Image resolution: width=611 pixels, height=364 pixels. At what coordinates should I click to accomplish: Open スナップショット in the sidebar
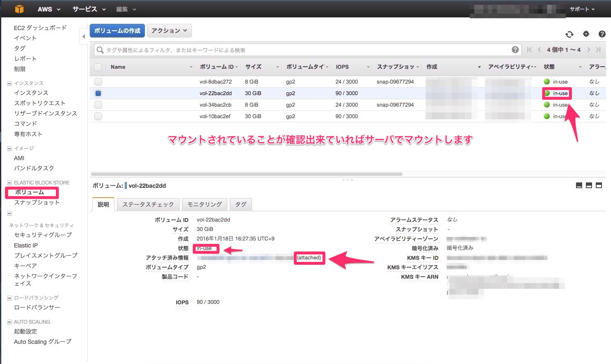point(37,203)
